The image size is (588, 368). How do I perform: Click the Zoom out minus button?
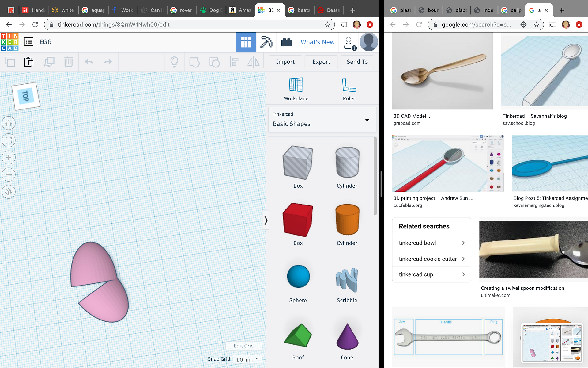tap(9, 175)
